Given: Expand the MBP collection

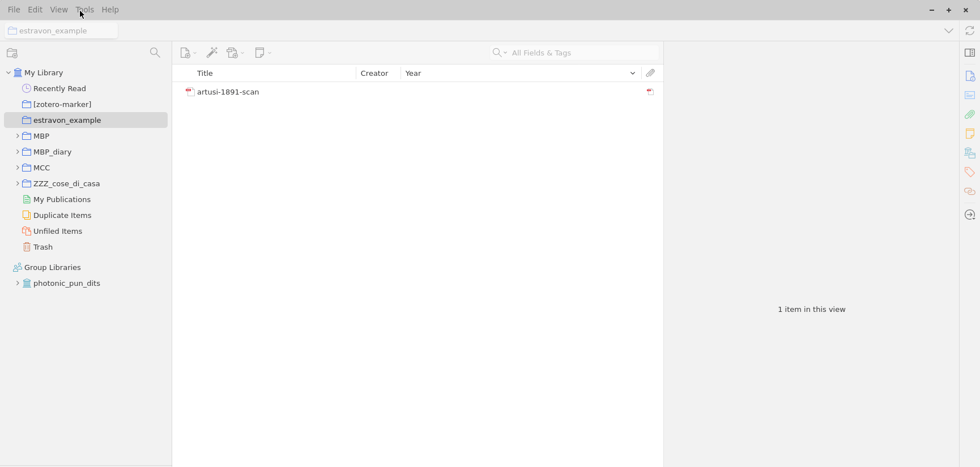Looking at the screenshot, I should point(18,136).
